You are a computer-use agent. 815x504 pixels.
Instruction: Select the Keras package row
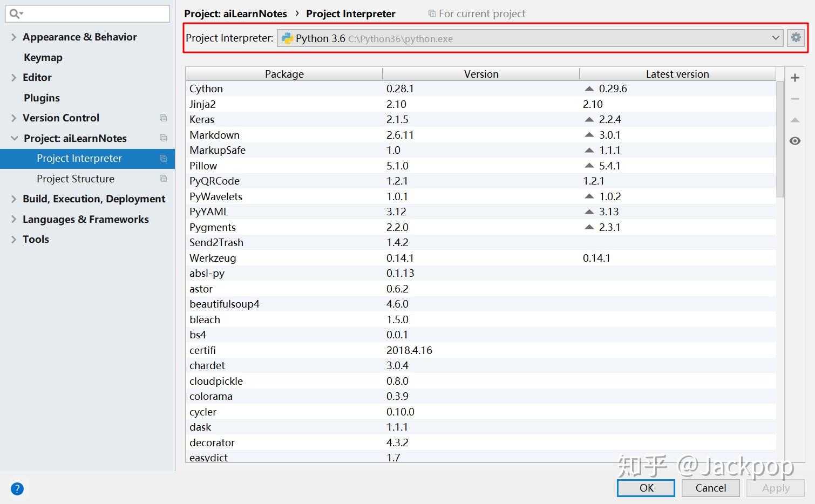480,119
